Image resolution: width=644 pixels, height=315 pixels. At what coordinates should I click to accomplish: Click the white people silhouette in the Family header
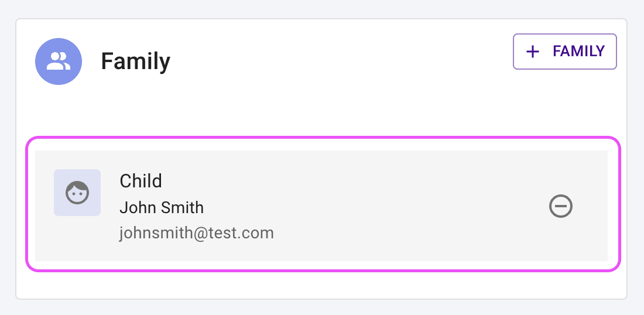pos(58,61)
